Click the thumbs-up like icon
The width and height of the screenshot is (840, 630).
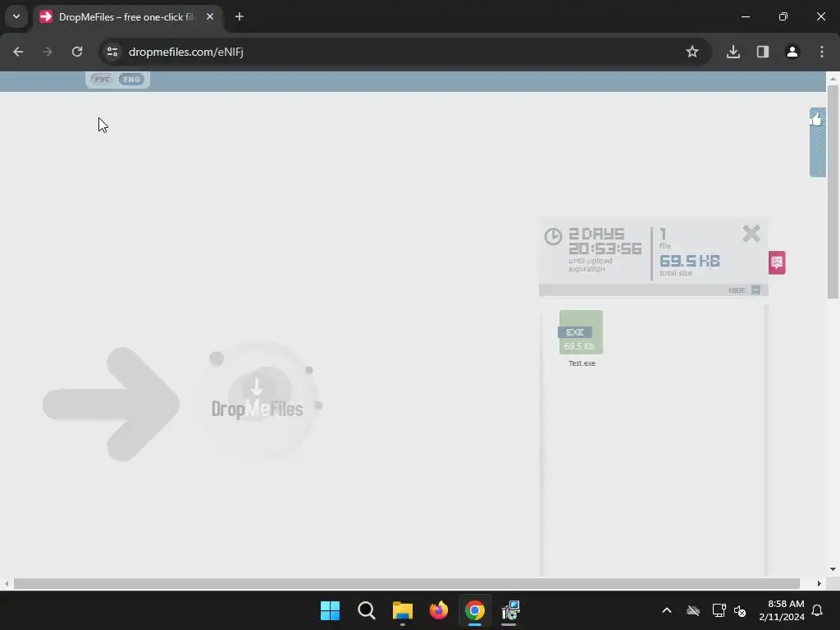[816, 119]
